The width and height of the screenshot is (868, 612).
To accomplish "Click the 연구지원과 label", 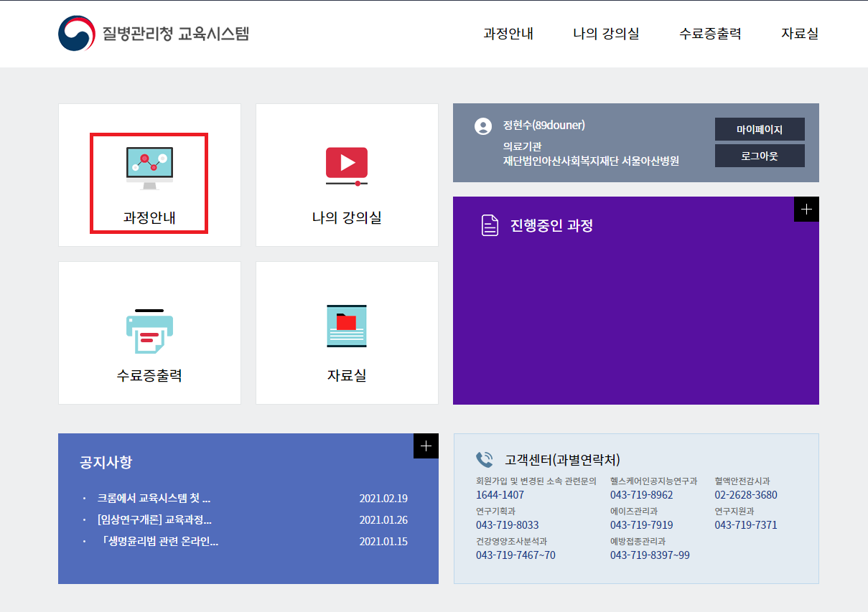I will coord(734,512).
